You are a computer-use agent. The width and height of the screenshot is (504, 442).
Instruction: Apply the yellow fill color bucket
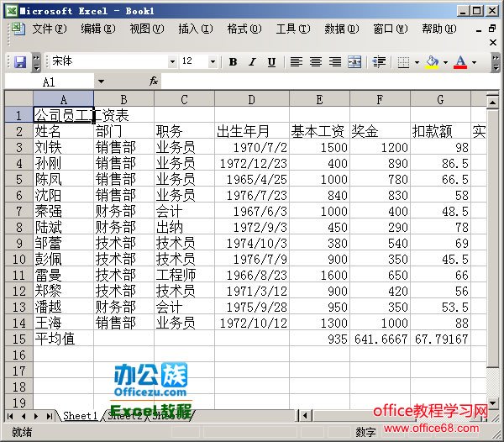coord(433,62)
